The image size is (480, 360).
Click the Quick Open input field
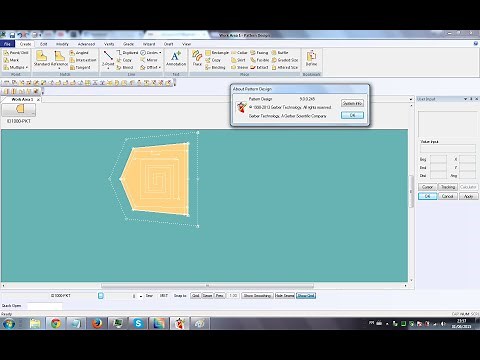[44, 306]
